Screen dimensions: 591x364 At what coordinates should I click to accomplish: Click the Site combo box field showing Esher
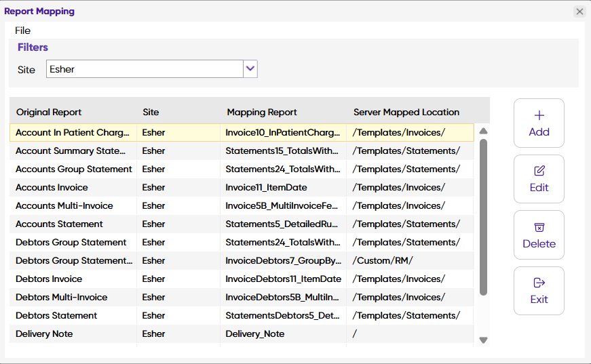coord(145,69)
